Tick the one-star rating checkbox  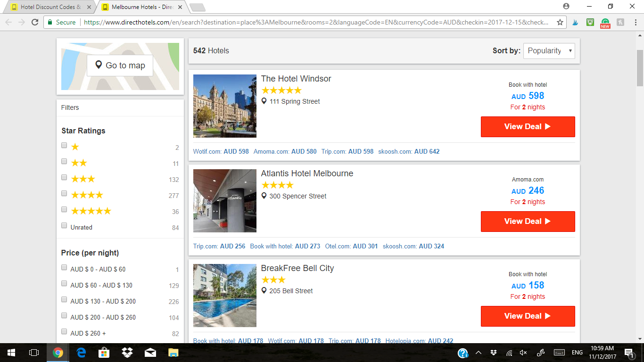[64, 145]
